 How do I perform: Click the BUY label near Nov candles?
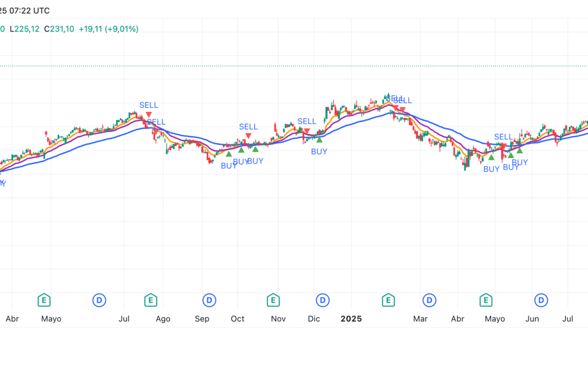(x=318, y=152)
